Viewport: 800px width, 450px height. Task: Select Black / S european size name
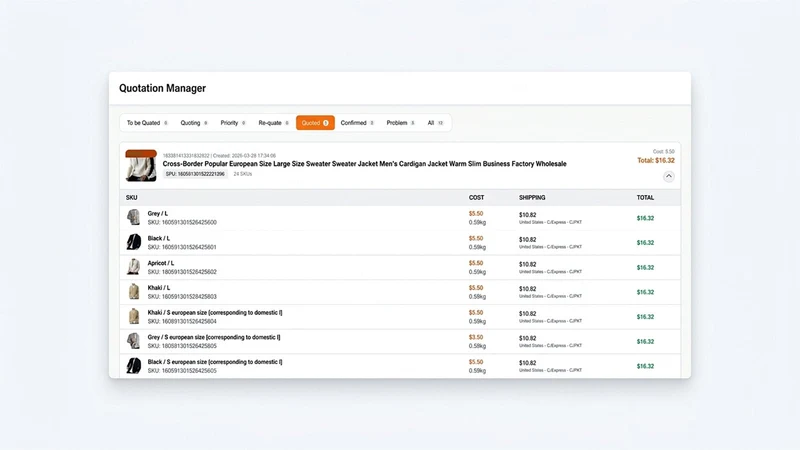(215, 362)
